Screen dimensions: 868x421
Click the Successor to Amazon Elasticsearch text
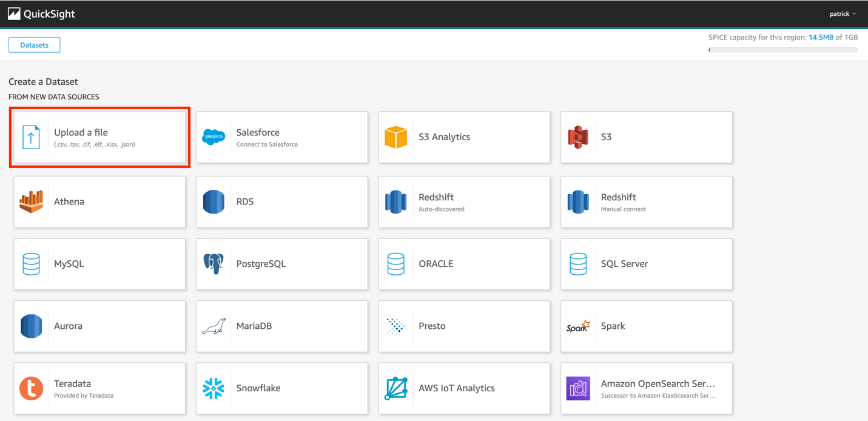click(x=658, y=396)
